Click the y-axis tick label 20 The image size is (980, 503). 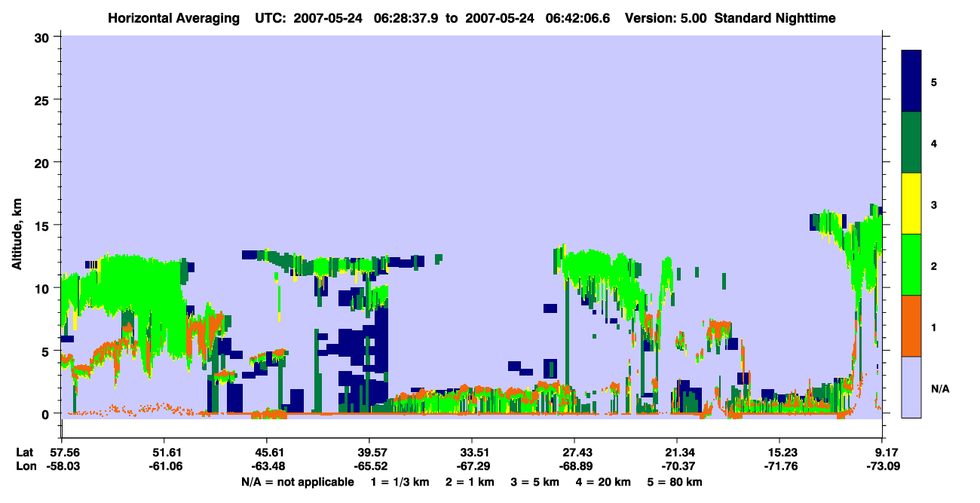(44, 162)
